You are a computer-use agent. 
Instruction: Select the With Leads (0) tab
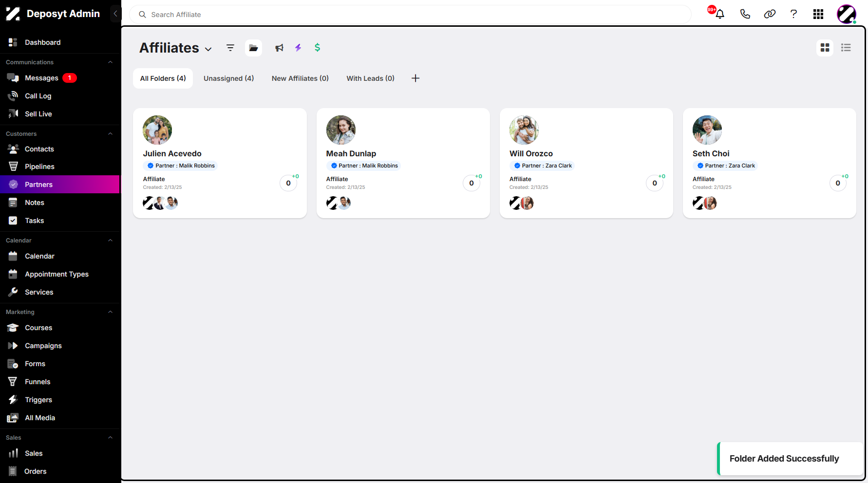370,78
